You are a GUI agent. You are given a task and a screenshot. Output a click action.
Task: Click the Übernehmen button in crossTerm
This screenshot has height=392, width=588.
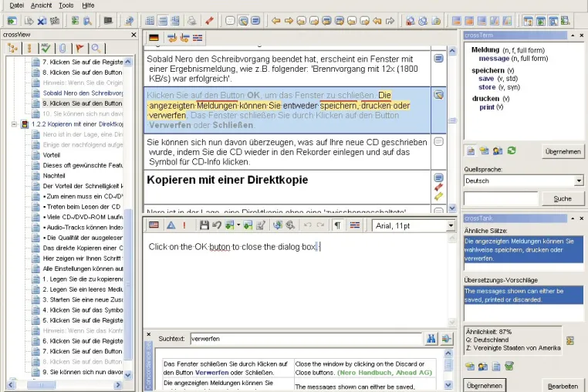(x=563, y=151)
